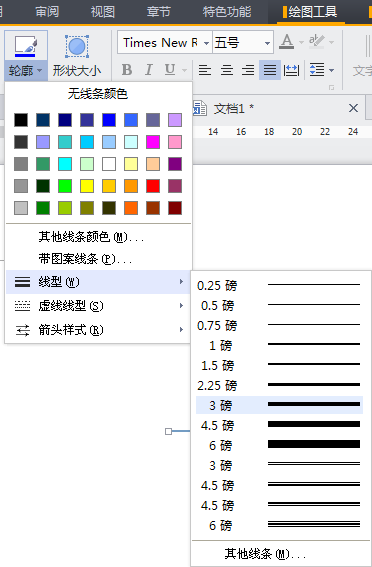Select 2.25 磅 line weight
The width and height of the screenshot is (372, 567).
pos(279,385)
